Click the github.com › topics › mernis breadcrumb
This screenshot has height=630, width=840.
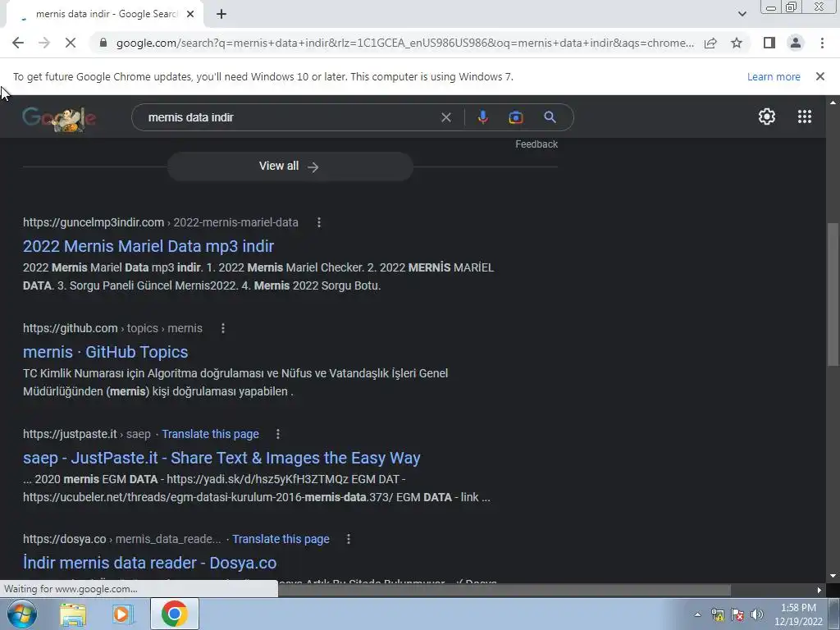point(112,328)
